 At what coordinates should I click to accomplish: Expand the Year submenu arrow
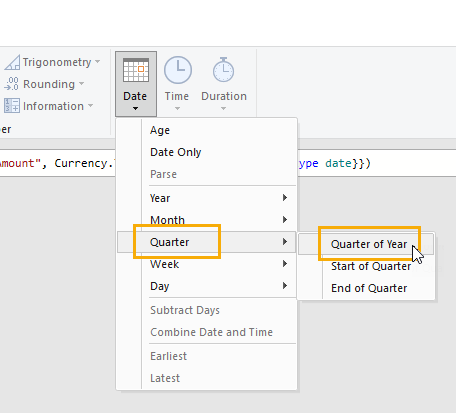pyautogui.click(x=285, y=198)
